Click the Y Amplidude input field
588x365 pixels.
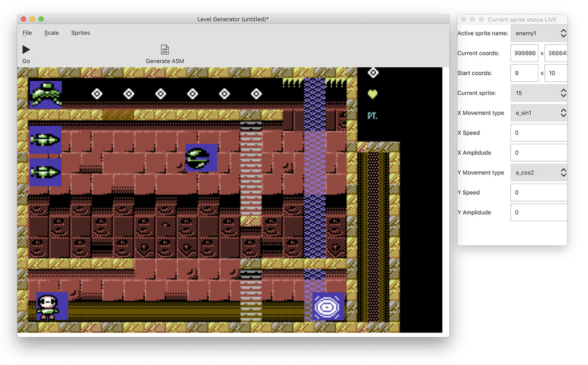point(538,213)
